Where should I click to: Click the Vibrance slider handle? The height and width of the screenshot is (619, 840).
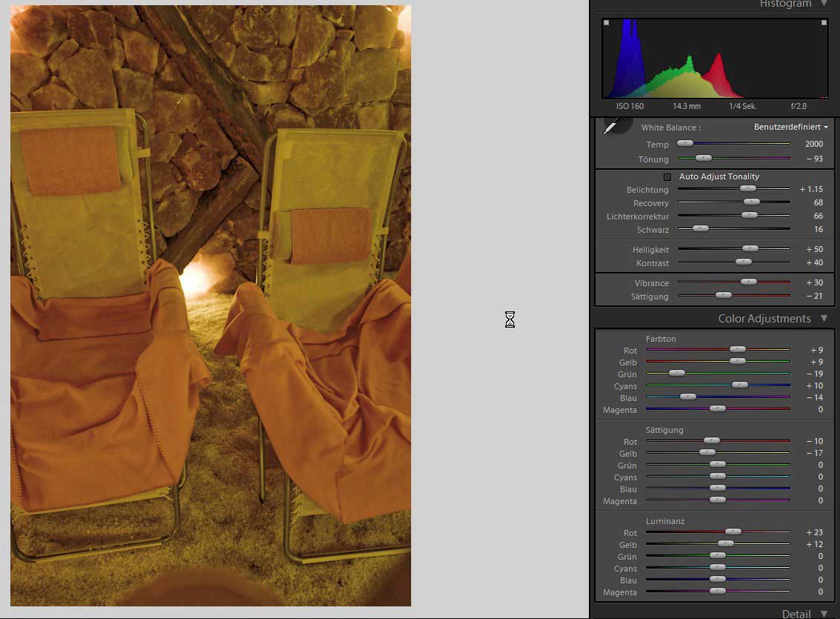tap(749, 282)
